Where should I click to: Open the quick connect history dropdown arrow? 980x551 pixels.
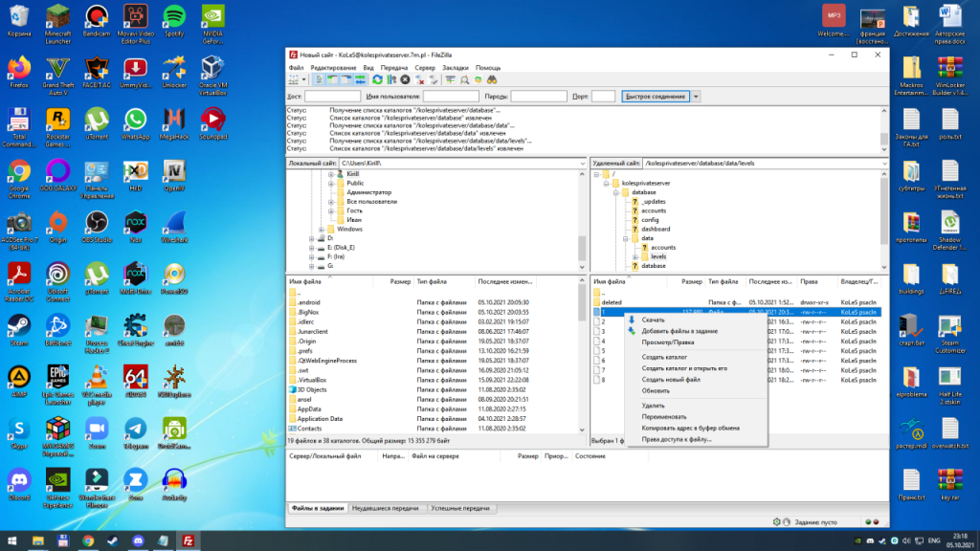697,97
